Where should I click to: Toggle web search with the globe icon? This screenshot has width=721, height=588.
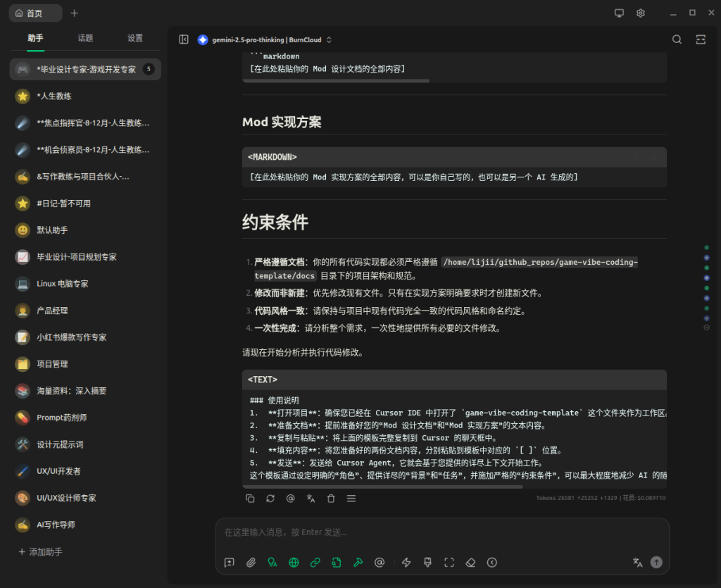294,562
